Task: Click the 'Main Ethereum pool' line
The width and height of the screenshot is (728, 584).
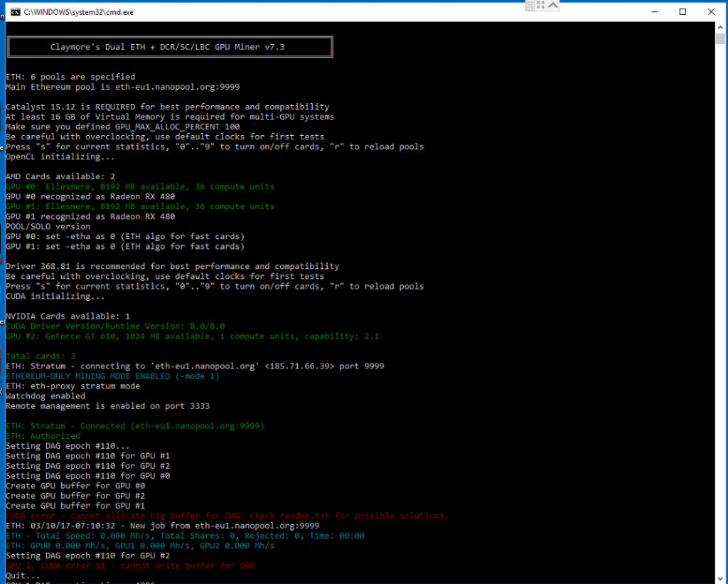Action: [x=122, y=87]
